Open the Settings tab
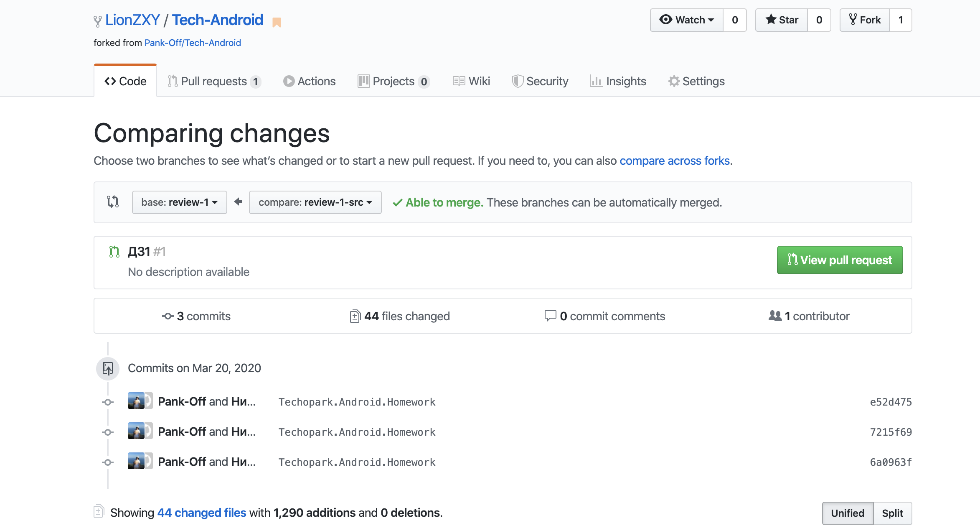980x526 pixels. tap(696, 81)
